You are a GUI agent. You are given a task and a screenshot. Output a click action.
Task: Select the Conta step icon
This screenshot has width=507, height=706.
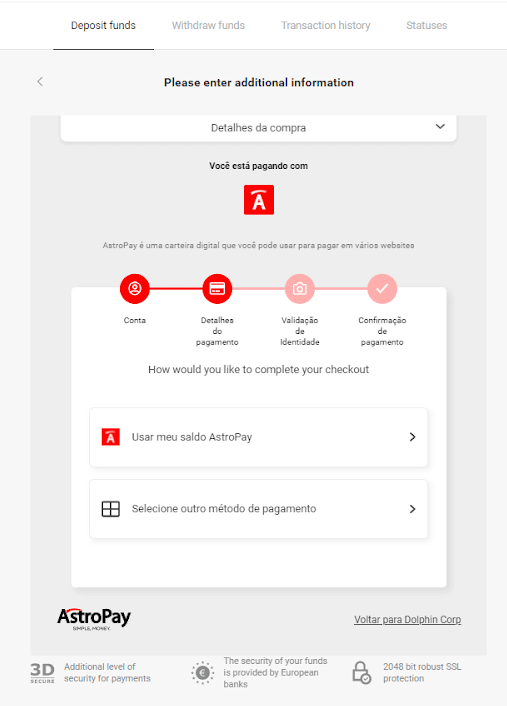[135, 289]
